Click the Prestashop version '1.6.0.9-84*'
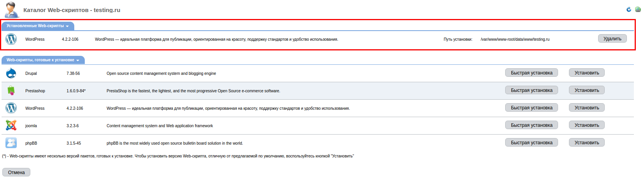Viewport: 644px width, 178px height. [x=76, y=91]
